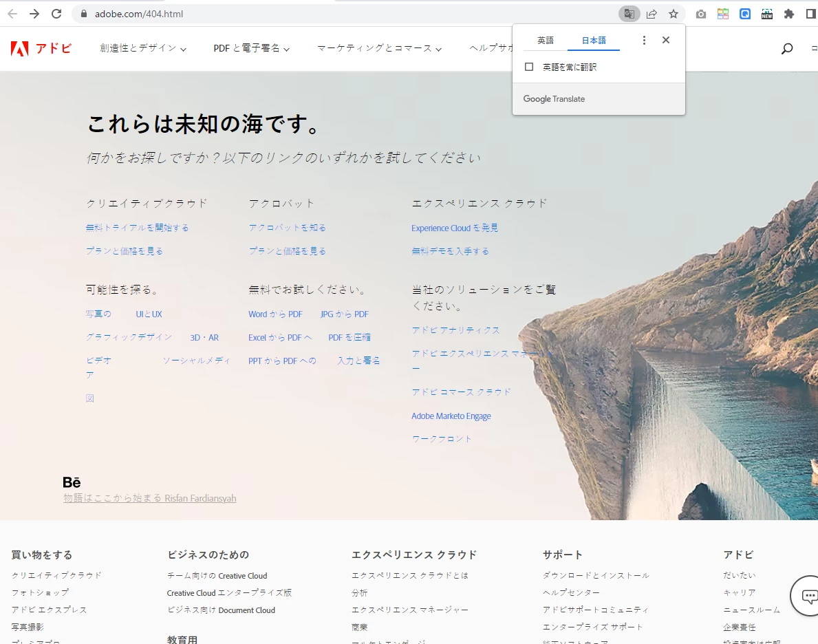Open the search magnifier icon
Image resolution: width=818 pixels, height=644 pixels.
[787, 49]
